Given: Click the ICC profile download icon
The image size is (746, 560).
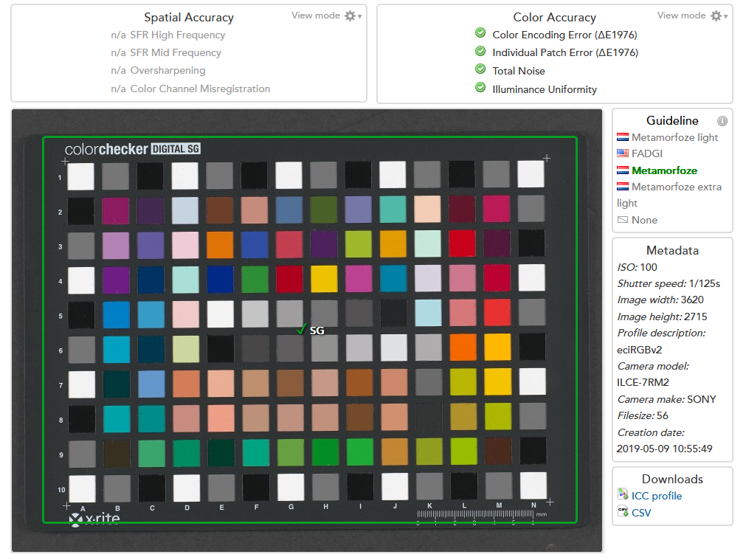Looking at the screenshot, I should coord(623,496).
